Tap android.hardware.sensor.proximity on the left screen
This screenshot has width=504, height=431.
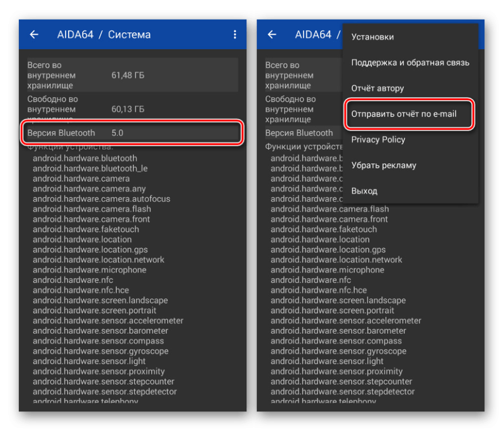pyautogui.click(x=99, y=371)
